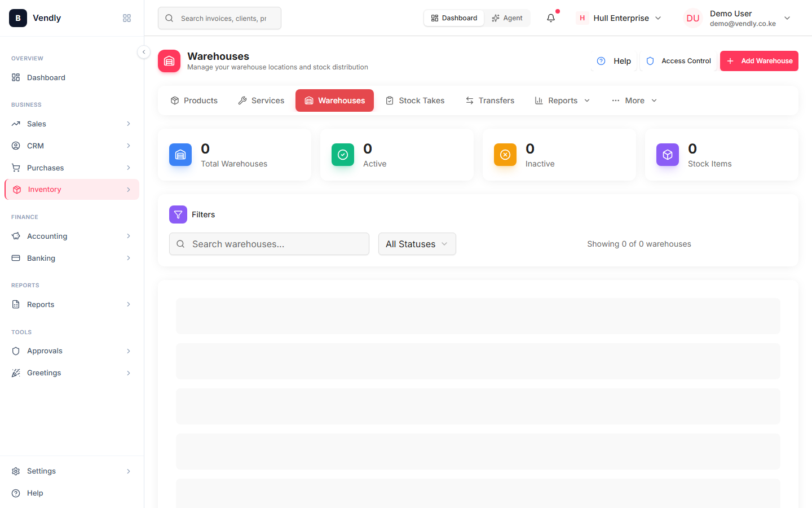Expand the Hull Enterprise company selector
The width and height of the screenshot is (812, 508).
click(619, 18)
